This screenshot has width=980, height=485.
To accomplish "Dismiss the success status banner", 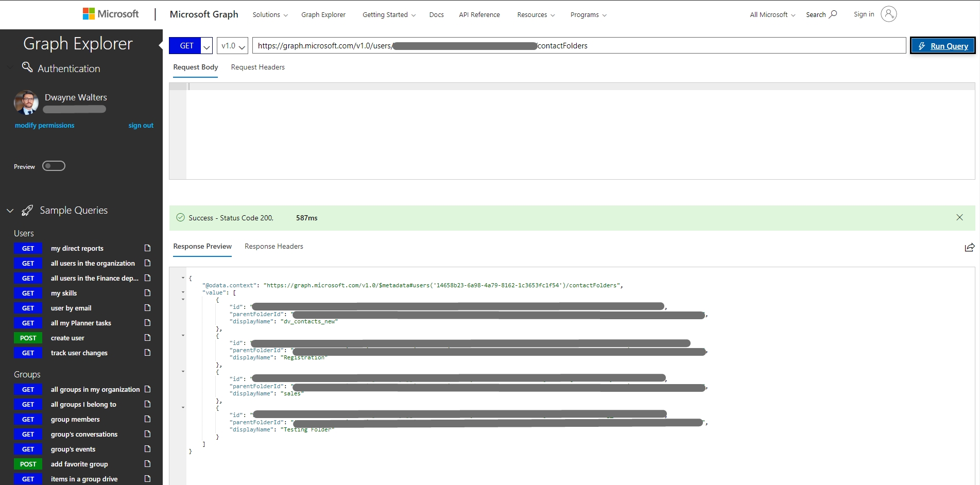I will 959,217.
